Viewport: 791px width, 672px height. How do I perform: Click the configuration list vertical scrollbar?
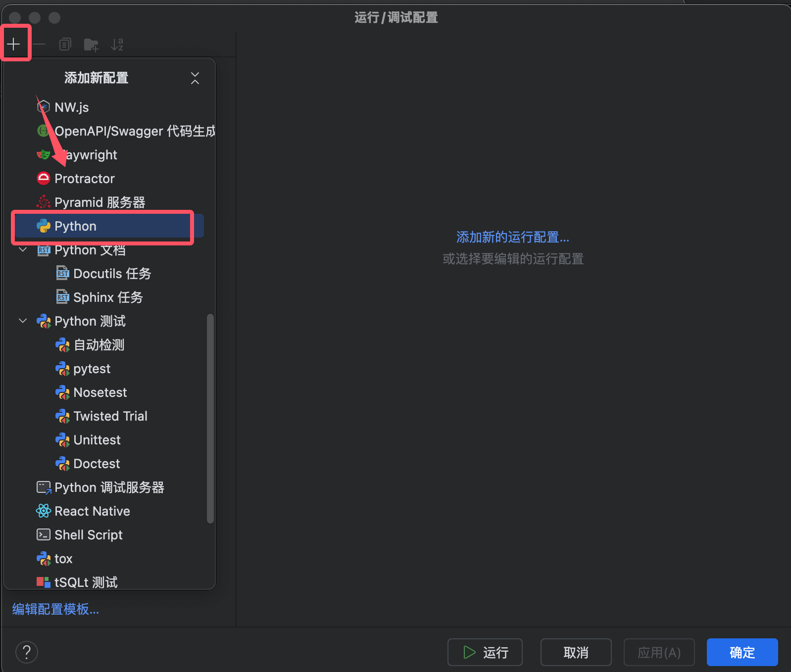click(210, 418)
